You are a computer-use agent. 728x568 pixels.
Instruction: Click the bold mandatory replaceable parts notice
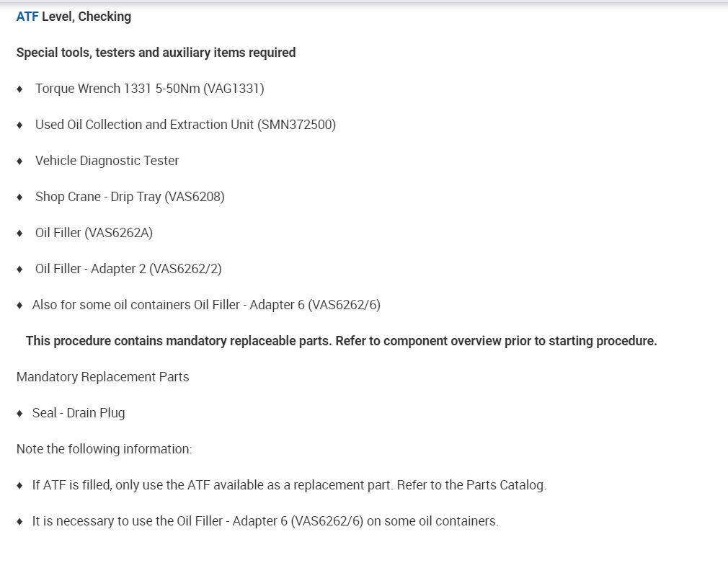(341, 341)
